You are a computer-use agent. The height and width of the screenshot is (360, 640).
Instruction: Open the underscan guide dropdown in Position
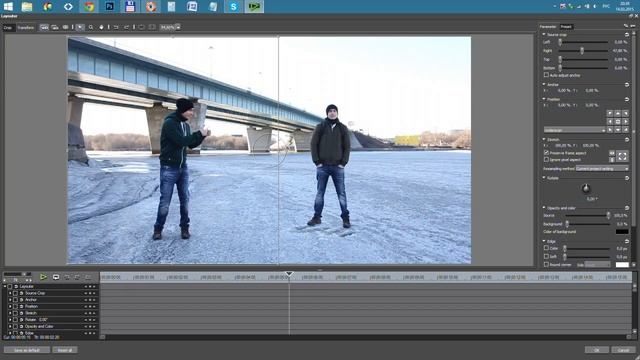(574, 130)
